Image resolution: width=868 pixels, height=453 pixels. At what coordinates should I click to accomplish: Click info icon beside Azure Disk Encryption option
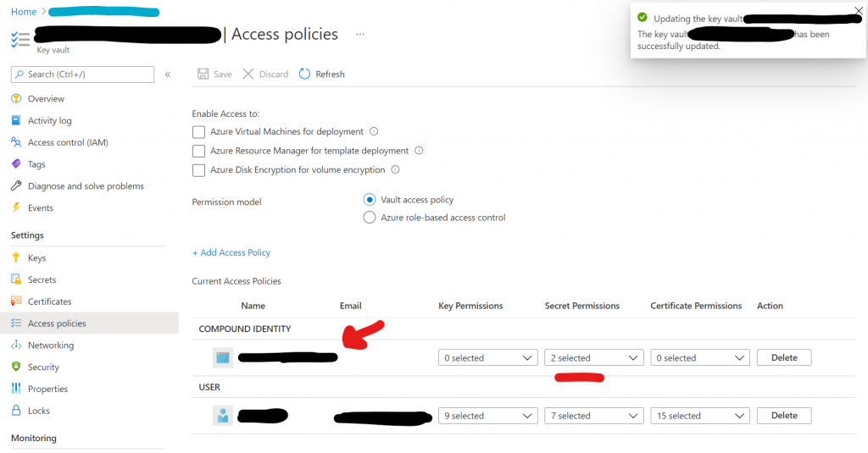(395, 170)
